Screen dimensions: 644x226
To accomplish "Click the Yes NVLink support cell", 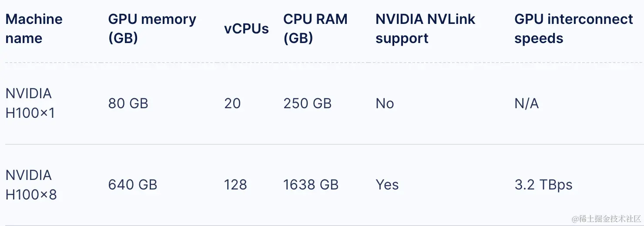I will 387,185.
